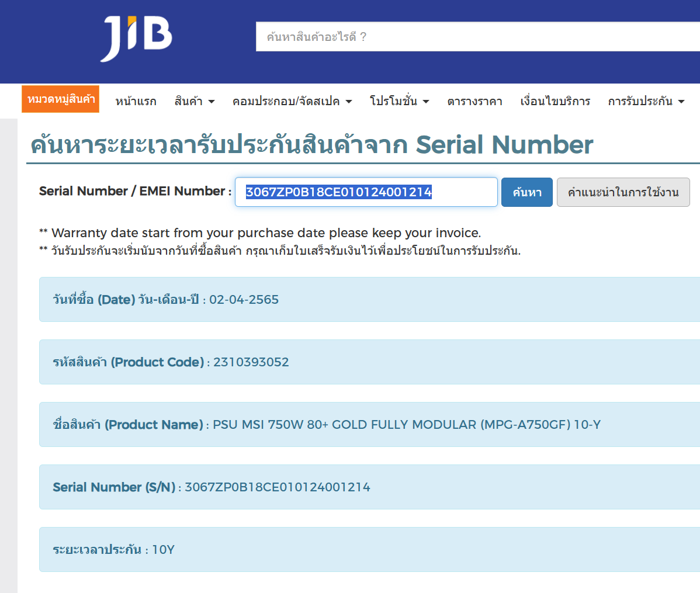
Task: Click the ระยะเวลาประกัน 10Y warranty row
Action: click(x=369, y=550)
